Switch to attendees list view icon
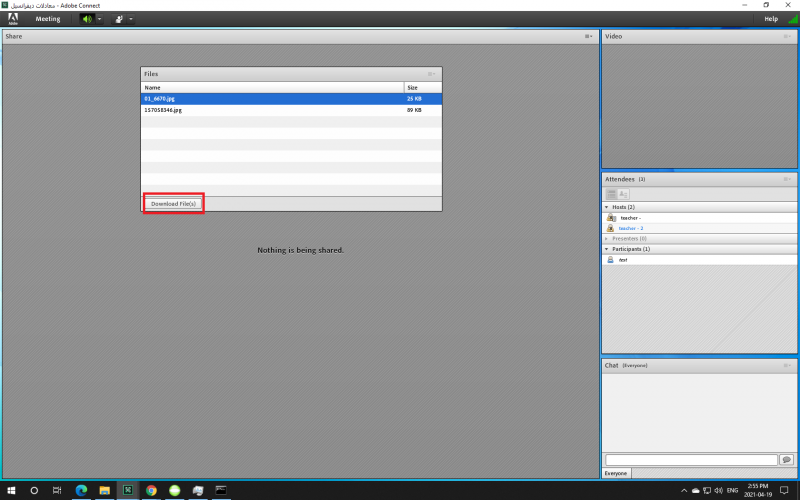Image resolution: width=800 pixels, height=500 pixels. [611, 193]
